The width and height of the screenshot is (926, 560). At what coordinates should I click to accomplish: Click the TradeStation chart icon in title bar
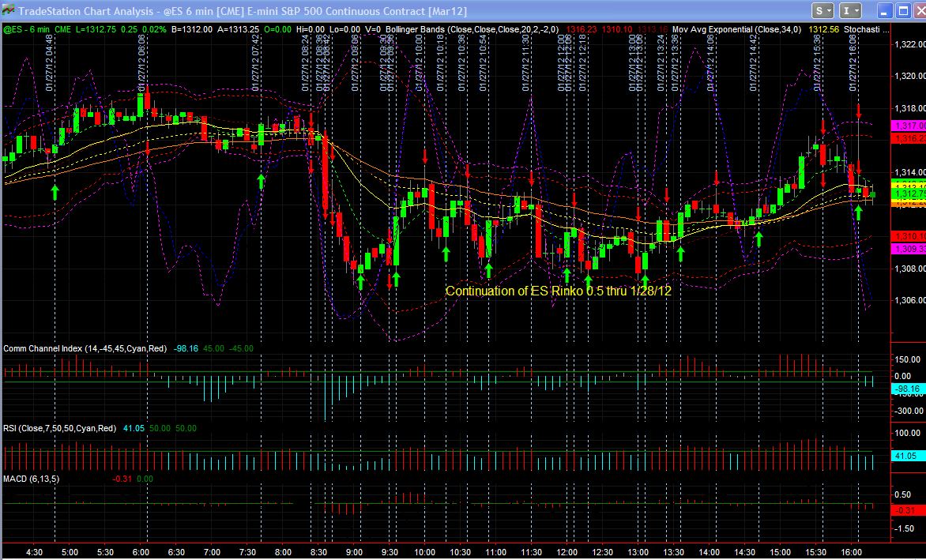tap(8, 10)
